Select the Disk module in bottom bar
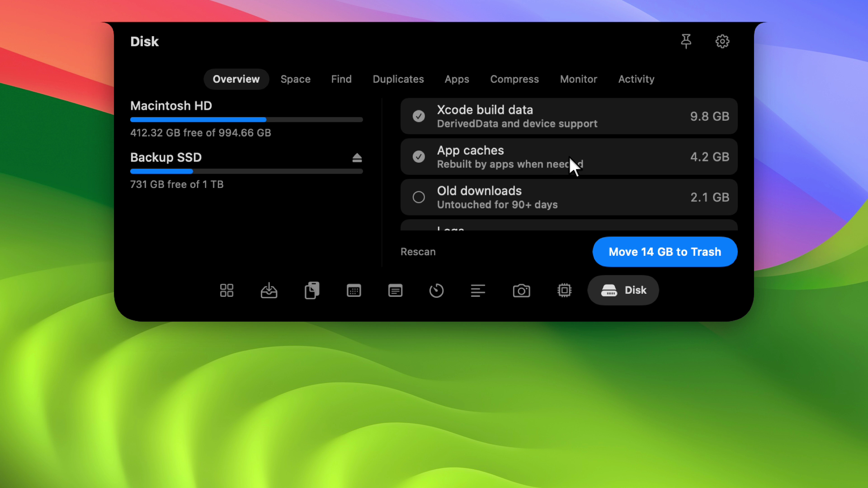This screenshot has height=488, width=868. click(623, 290)
